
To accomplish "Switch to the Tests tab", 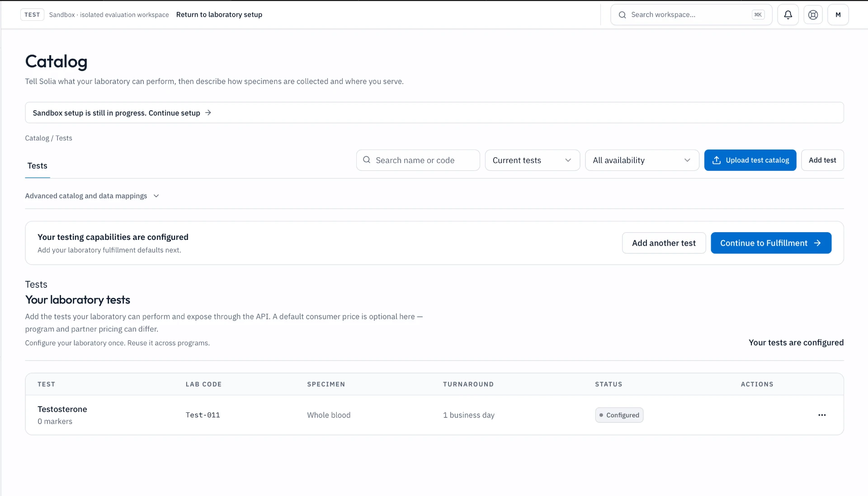I will pos(38,166).
